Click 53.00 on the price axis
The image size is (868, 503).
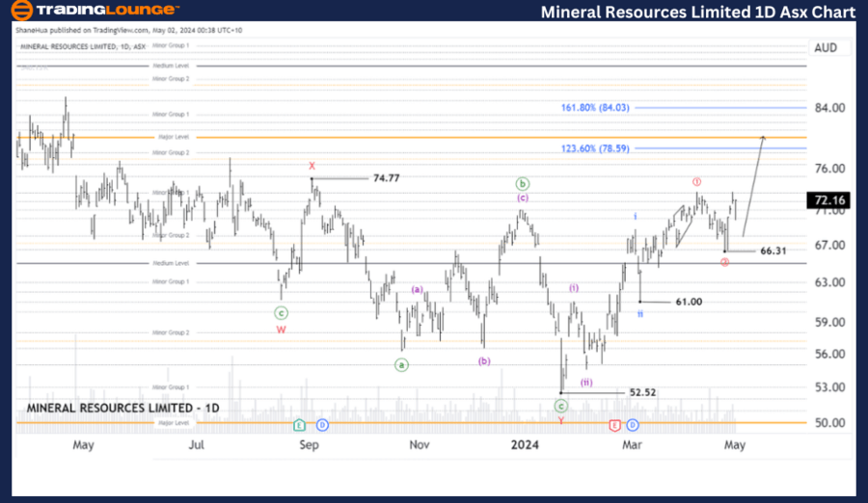tap(829, 387)
